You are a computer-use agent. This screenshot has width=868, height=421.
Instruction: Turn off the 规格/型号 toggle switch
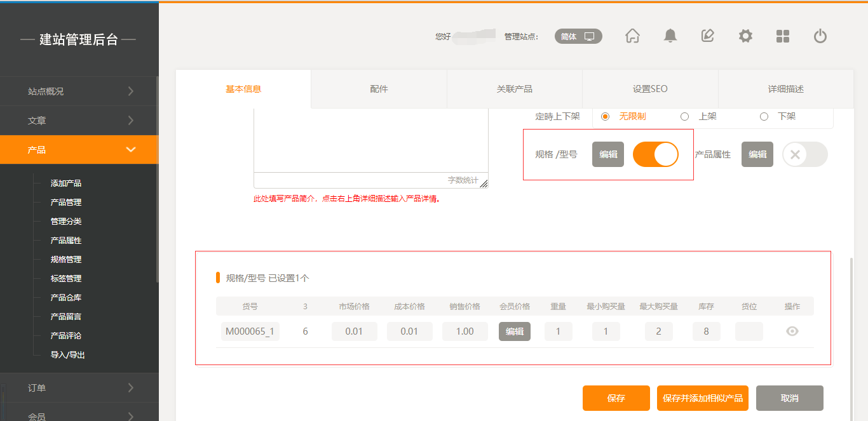click(x=655, y=154)
